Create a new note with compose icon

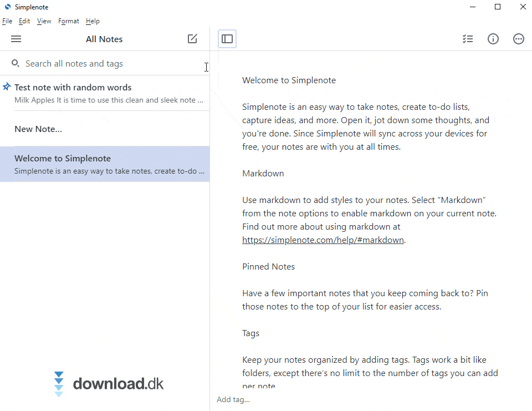[x=192, y=39]
